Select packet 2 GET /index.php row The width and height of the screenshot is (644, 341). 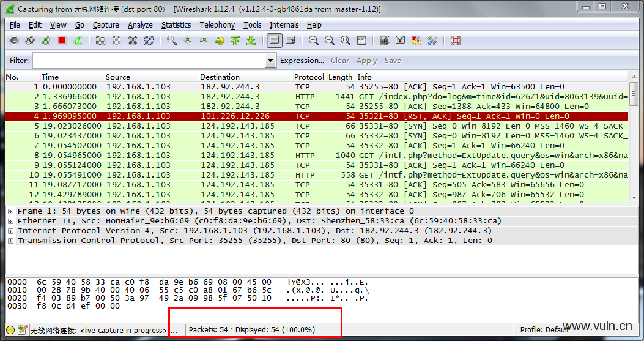pos(316,97)
